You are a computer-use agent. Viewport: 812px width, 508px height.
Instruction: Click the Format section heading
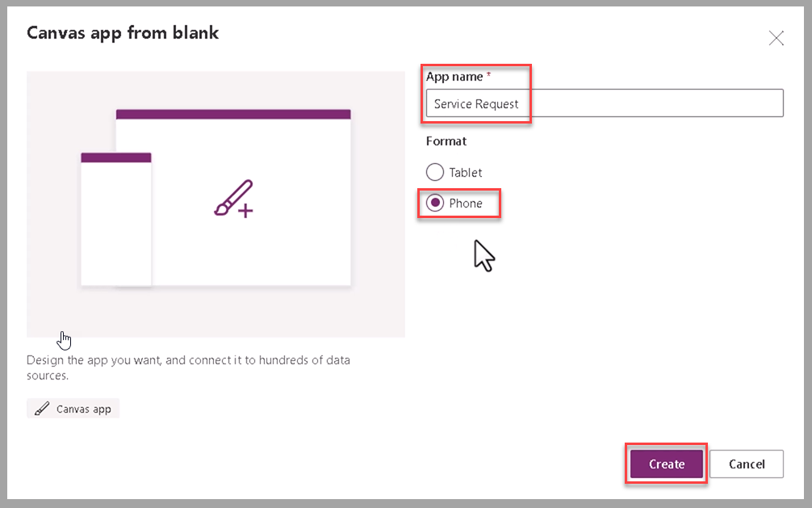pos(446,141)
